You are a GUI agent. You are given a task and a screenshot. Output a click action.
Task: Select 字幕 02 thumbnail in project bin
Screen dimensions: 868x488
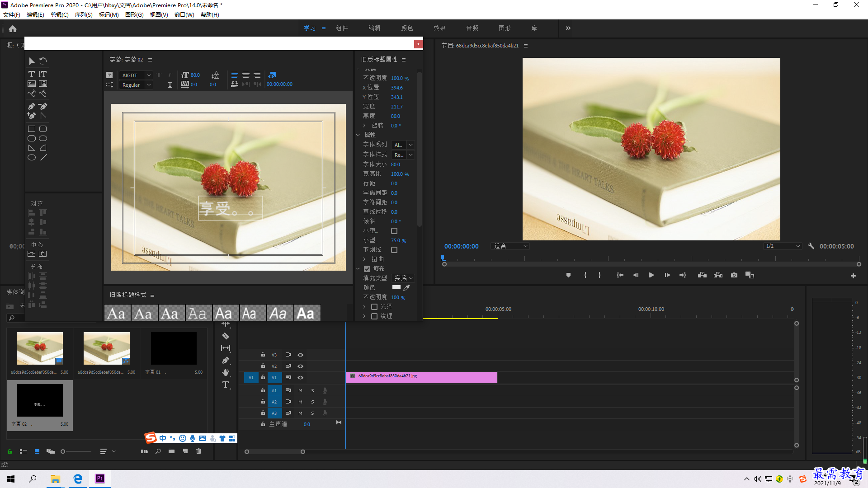40,401
